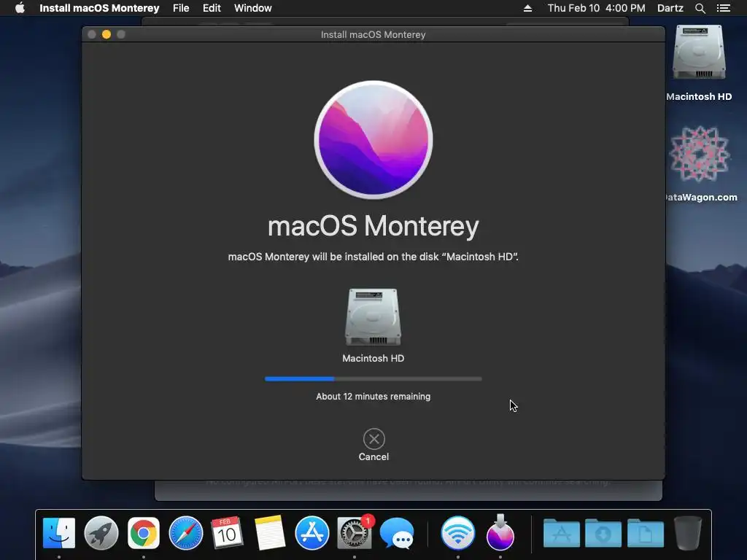Image resolution: width=747 pixels, height=560 pixels.
Task: Open AirPort Utility Wi-Fi icon in Dock
Action: click(458, 533)
